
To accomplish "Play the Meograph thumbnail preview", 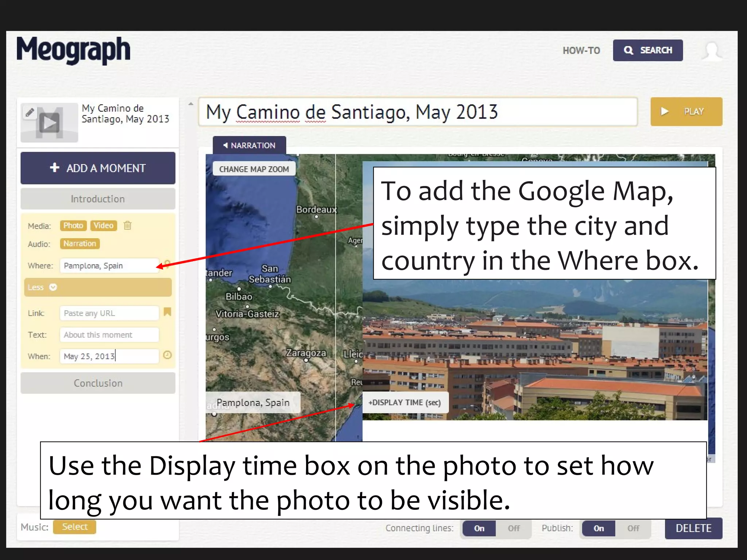I will coord(49,123).
